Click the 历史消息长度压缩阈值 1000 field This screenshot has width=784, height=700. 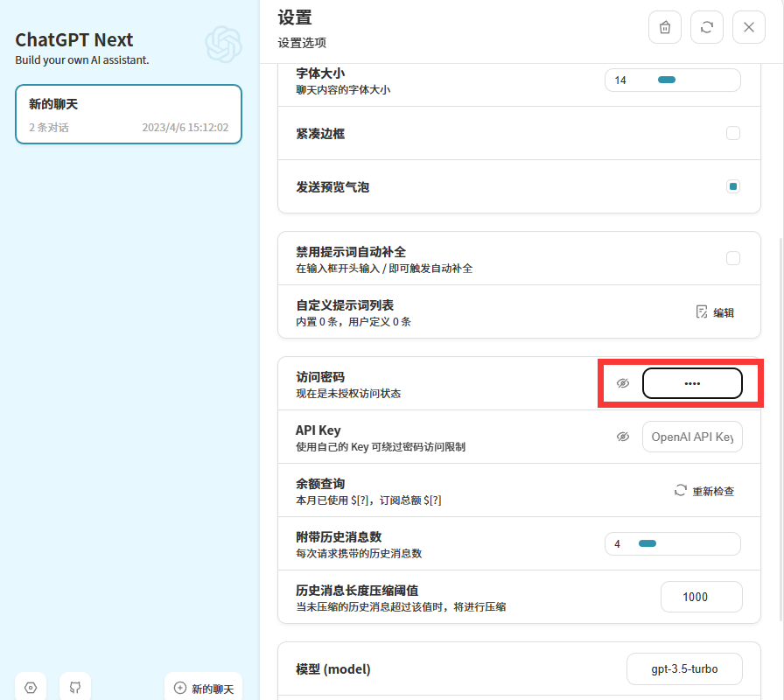click(x=702, y=597)
